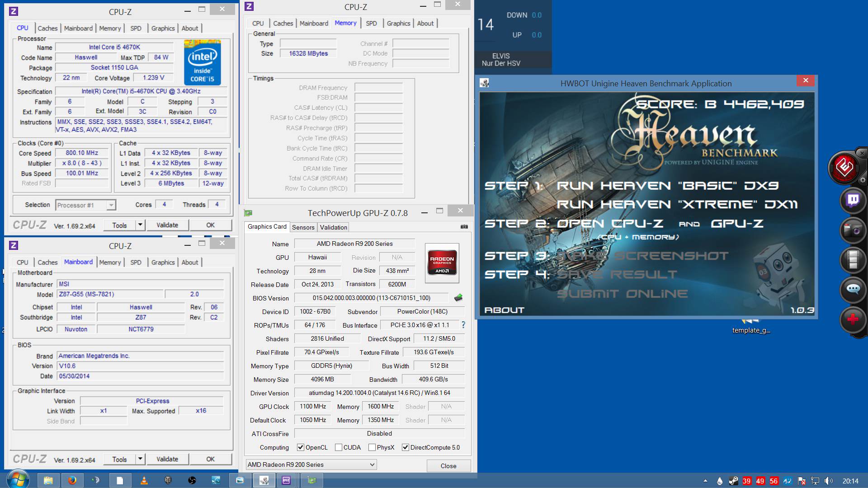This screenshot has width=868, height=488.
Task: Click the GPU Name field in GPU-Z
Action: pos(354,244)
